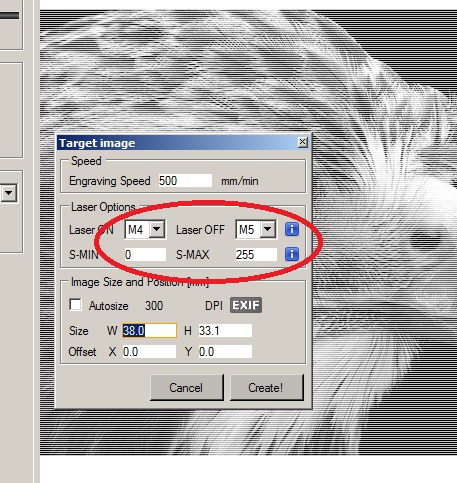Click the Target image title bar

(x=177, y=143)
